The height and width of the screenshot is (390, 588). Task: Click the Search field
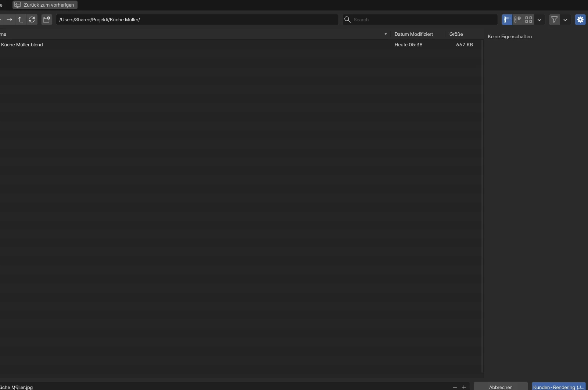point(420,19)
